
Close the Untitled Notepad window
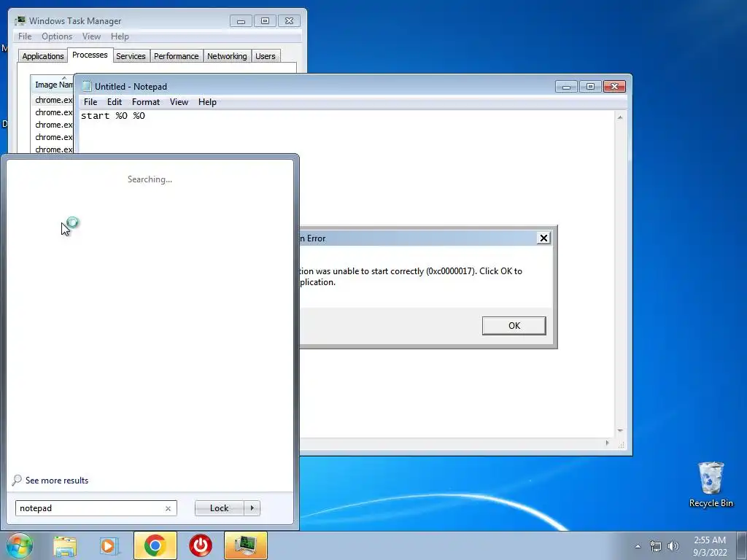pyautogui.click(x=614, y=87)
